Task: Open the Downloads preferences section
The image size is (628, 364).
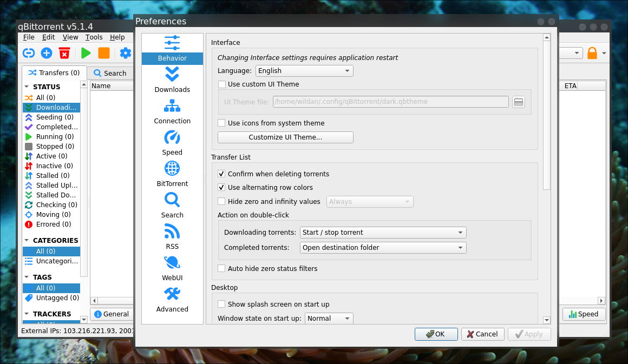Action: [x=172, y=80]
